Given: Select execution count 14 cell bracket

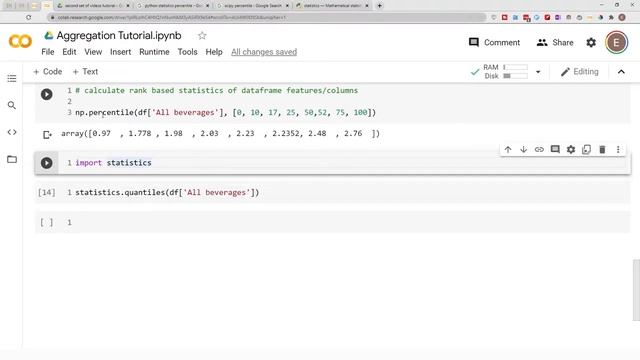Looking at the screenshot, I should (46, 192).
